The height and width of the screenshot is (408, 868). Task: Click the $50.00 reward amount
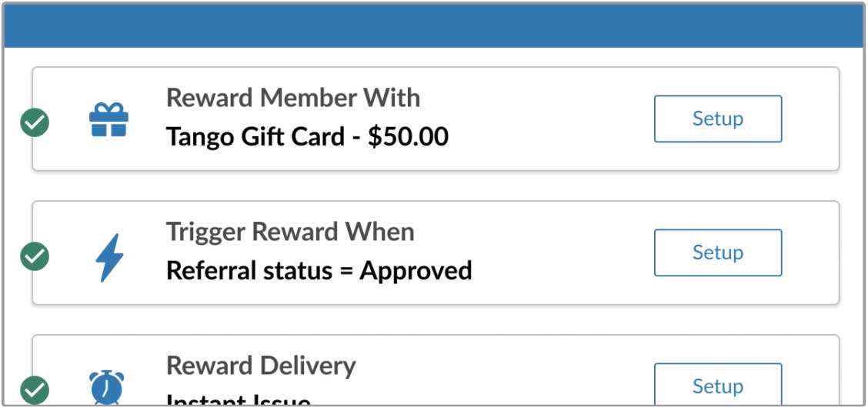tap(408, 136)
